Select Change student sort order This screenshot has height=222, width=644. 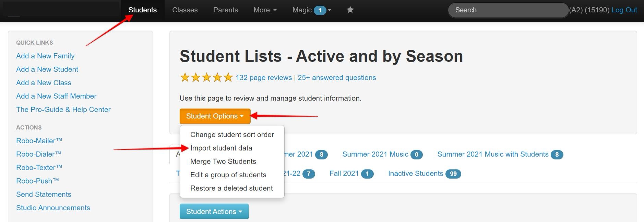pyautogui.click(x=232, y=135)
